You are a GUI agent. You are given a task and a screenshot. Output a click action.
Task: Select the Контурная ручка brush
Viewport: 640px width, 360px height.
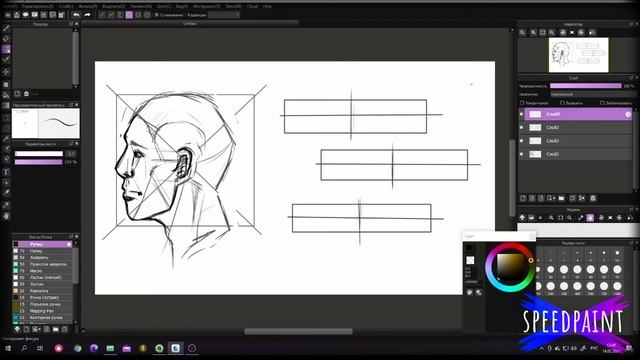[x=42, y=317]
